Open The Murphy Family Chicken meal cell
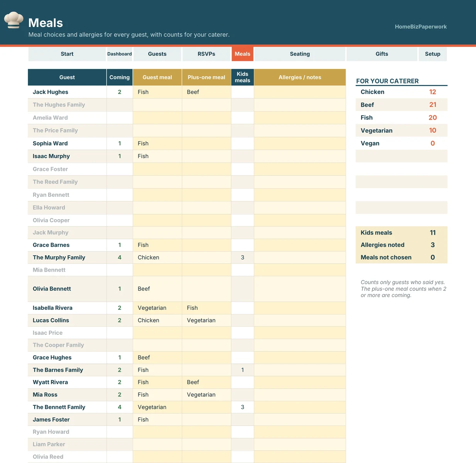This screenshot has width=476, height=463. (x=157, y=257)
